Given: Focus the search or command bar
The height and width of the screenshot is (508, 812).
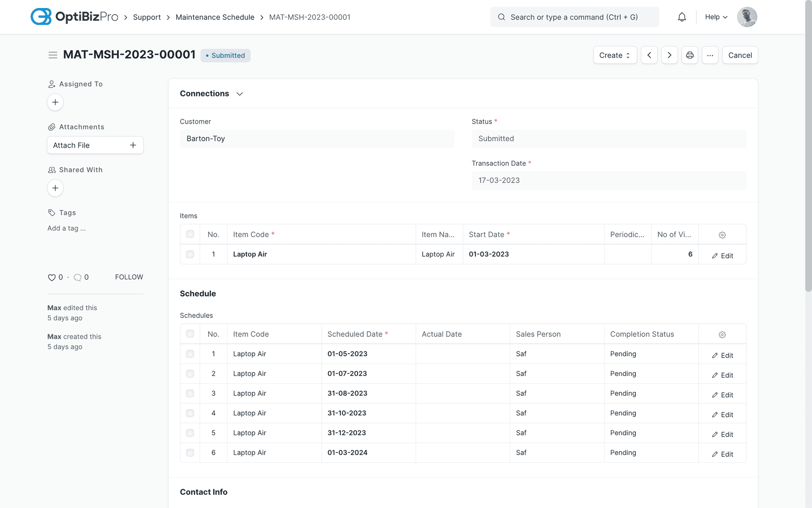Looking at the screenshot, I should [574, 17].
